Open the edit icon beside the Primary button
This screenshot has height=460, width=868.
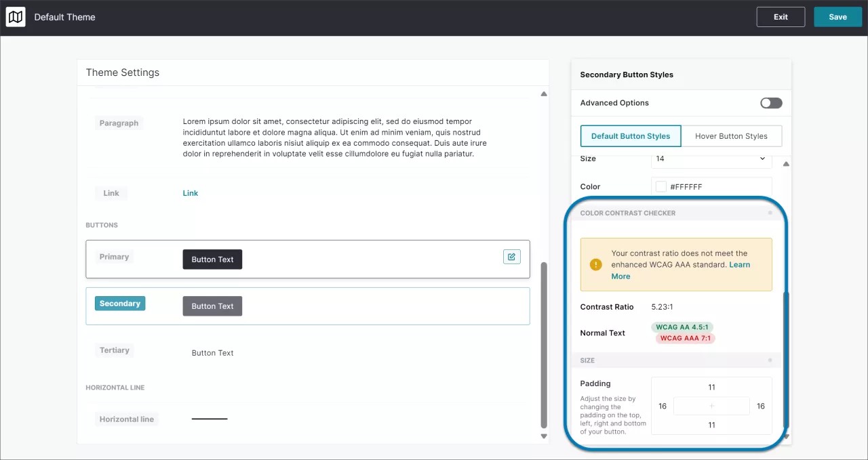[x=511, y=257]
